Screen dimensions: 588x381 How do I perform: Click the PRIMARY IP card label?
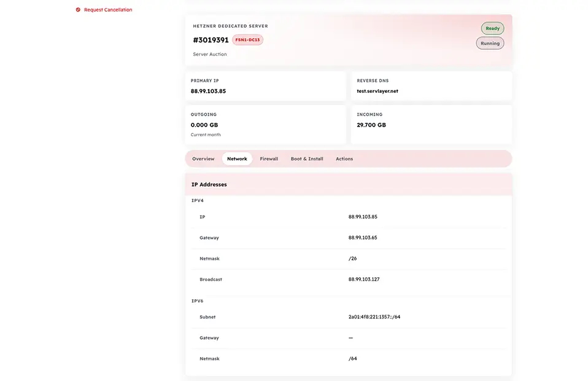pyautogui.click(x=205, y=81)
